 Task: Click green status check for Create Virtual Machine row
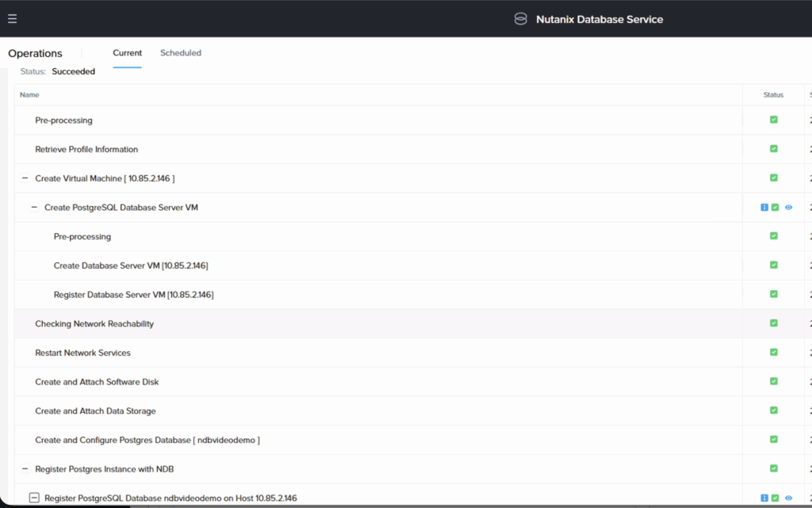[x=774, y=178]
